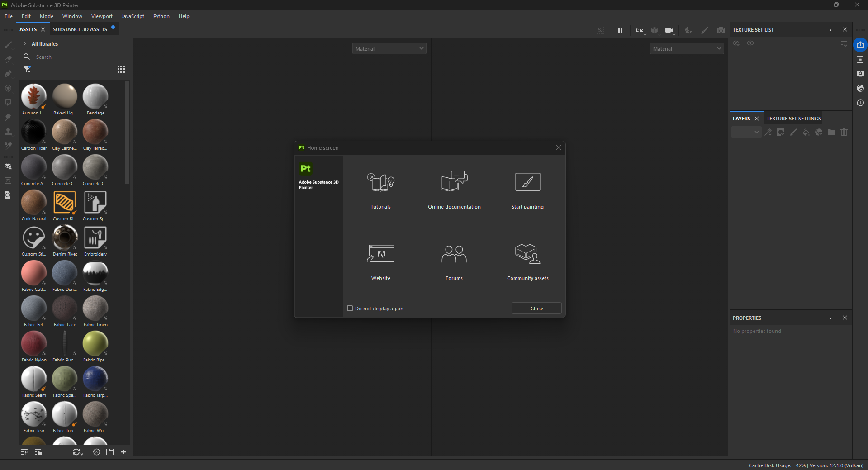Viewport: 868px width, 470px height.
Task: Open the Python menu
Action: tap(161, 16)
